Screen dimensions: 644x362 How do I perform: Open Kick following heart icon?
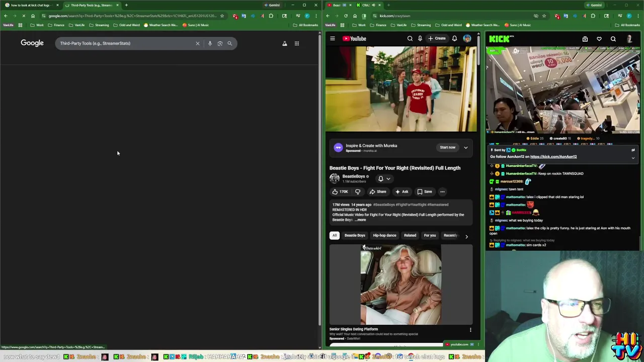point(599,39)
